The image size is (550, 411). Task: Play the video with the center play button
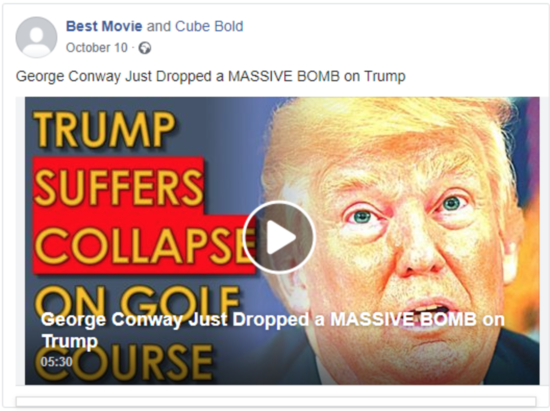pos(279,237)
